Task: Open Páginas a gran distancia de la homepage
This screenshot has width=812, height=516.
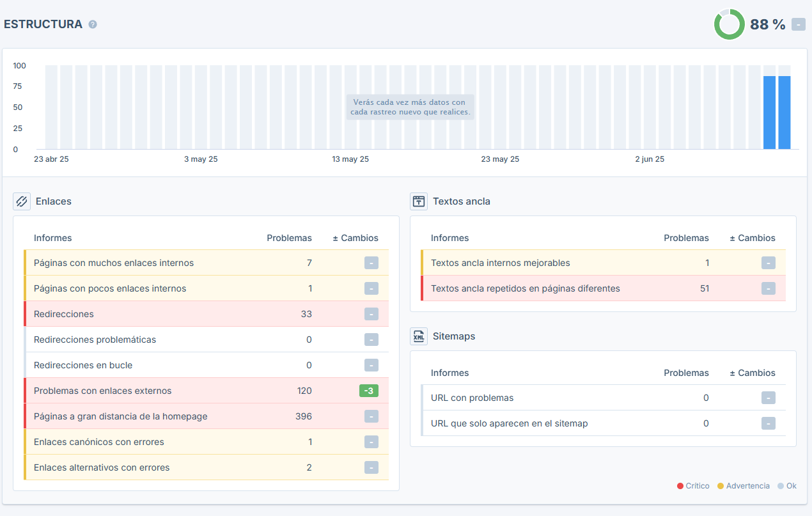Action: (x=121, y=416)
